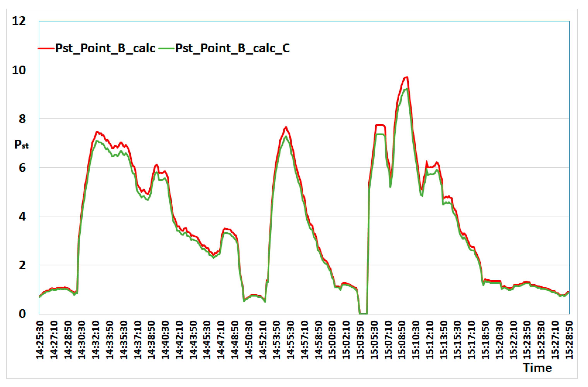Click the 15:03:50 time axis label

[x=360, y=340]
